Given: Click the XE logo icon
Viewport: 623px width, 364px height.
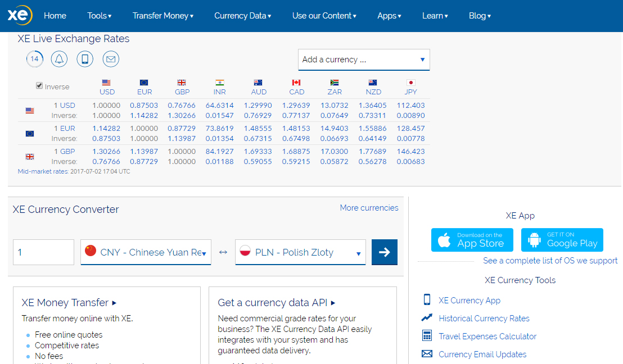Looking at the screenshot, I should (20, 16).
